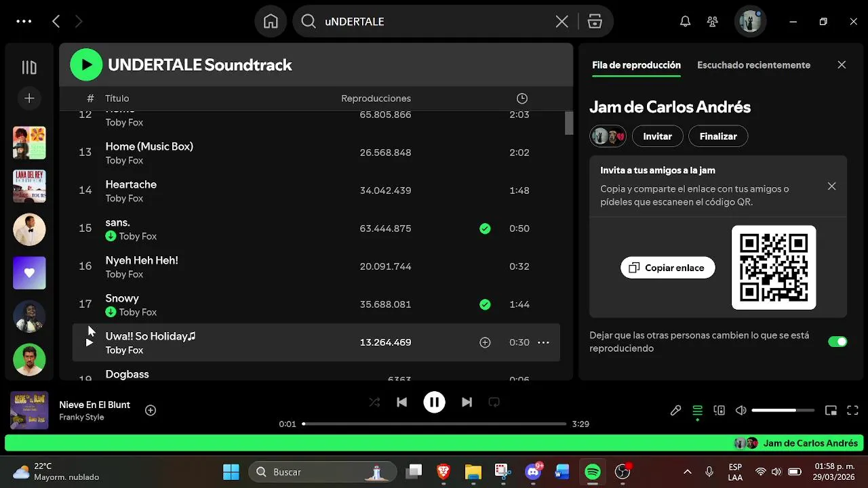The height and width of the screenshot is (488, 868).
Task: Sort by the duration clock icon
Action: pyautogui.click(x=521, y=98)
